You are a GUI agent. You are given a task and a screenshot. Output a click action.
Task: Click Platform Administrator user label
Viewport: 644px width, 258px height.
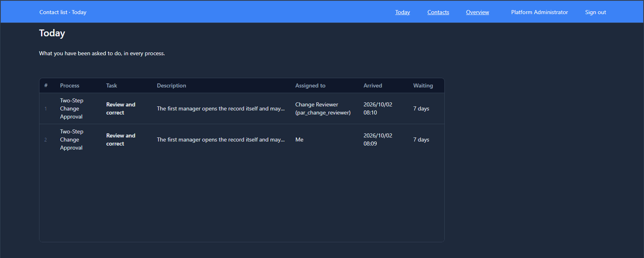pyautogui.click(x=539, y=12)
